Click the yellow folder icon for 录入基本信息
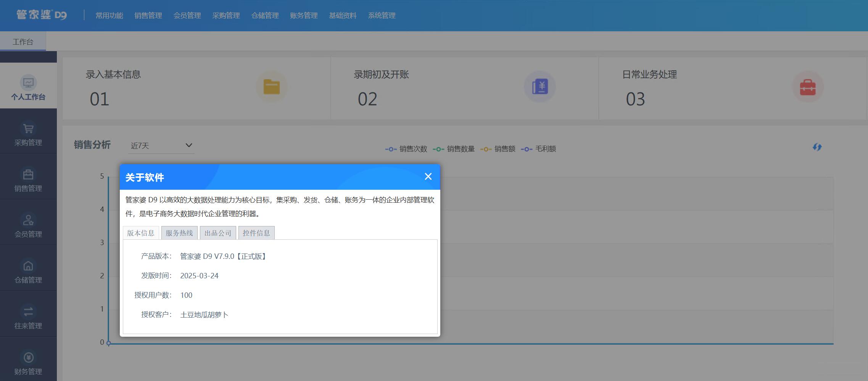This screenshot has width=868, height=381. [271, 87]
